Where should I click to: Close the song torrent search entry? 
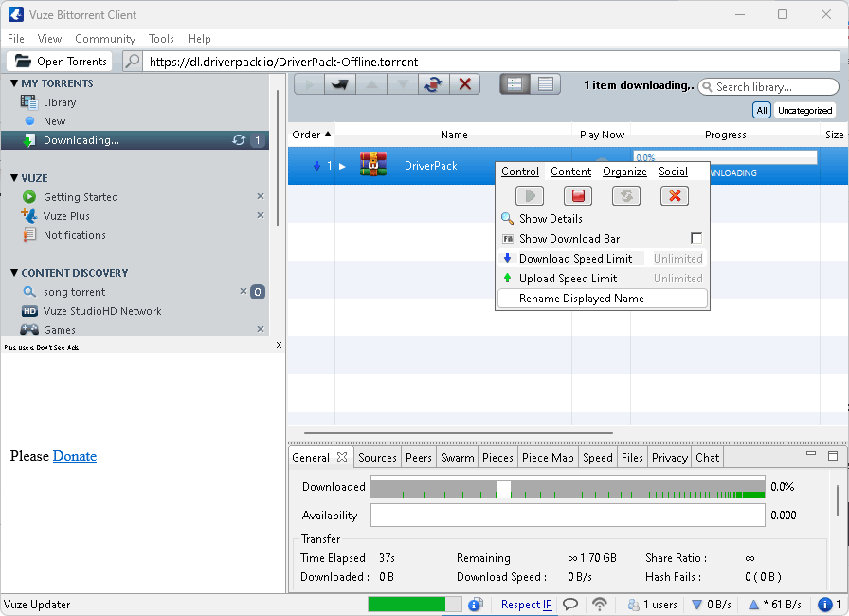click(244, 291)
